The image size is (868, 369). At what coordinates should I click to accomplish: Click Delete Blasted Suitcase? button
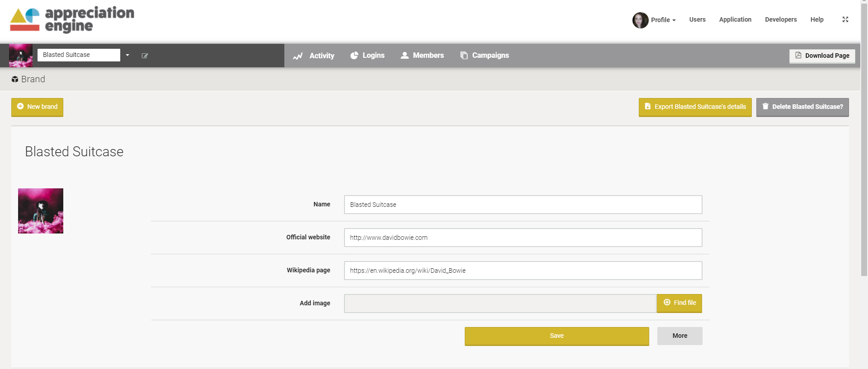[802, 107]
